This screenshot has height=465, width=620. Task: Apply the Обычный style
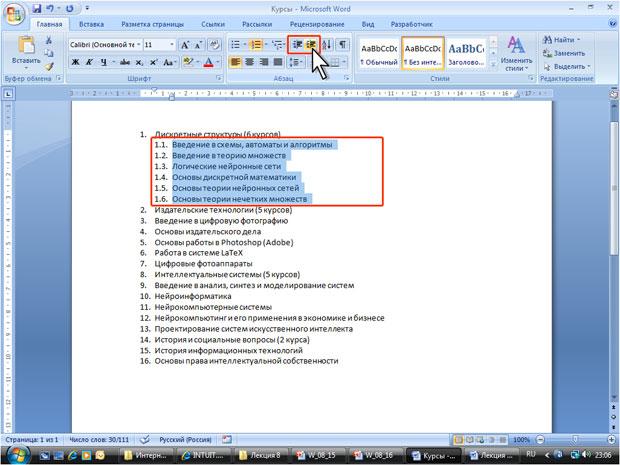379,54
